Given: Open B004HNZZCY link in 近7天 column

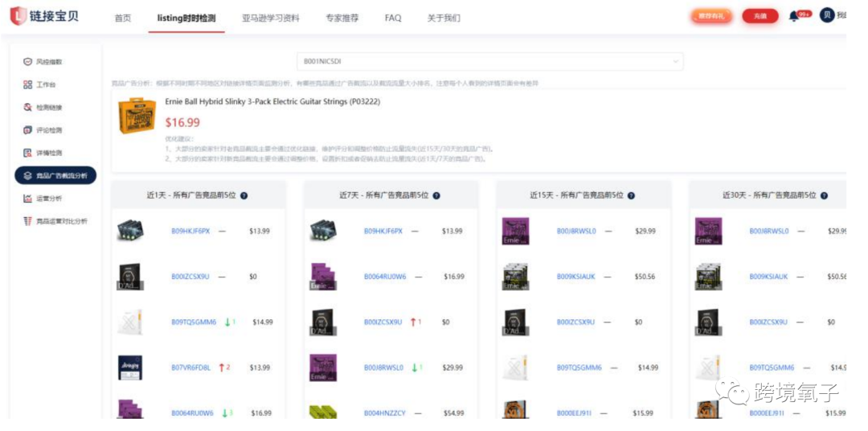Looking at the screenshot, I should click(x=385, y=413).
